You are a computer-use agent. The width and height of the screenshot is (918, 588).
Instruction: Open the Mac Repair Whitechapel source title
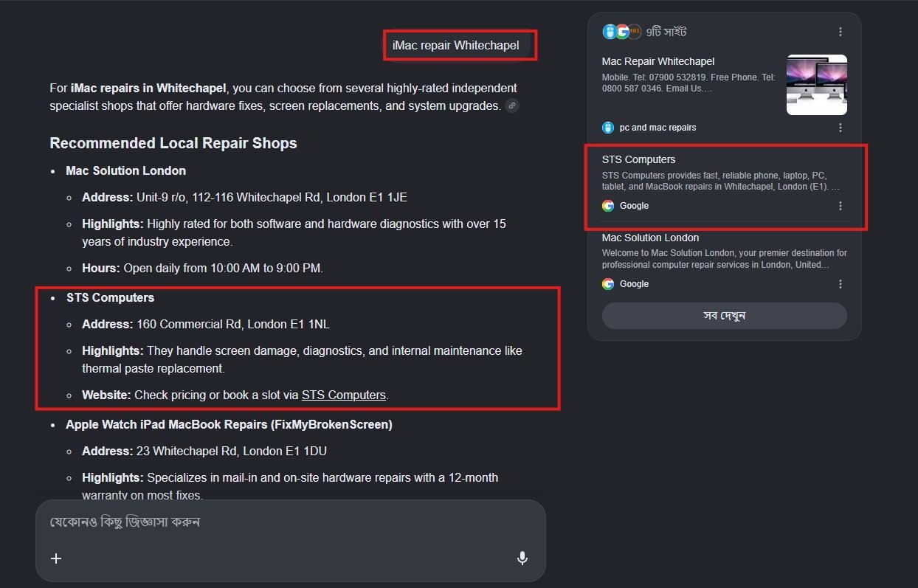pos(658,61)
